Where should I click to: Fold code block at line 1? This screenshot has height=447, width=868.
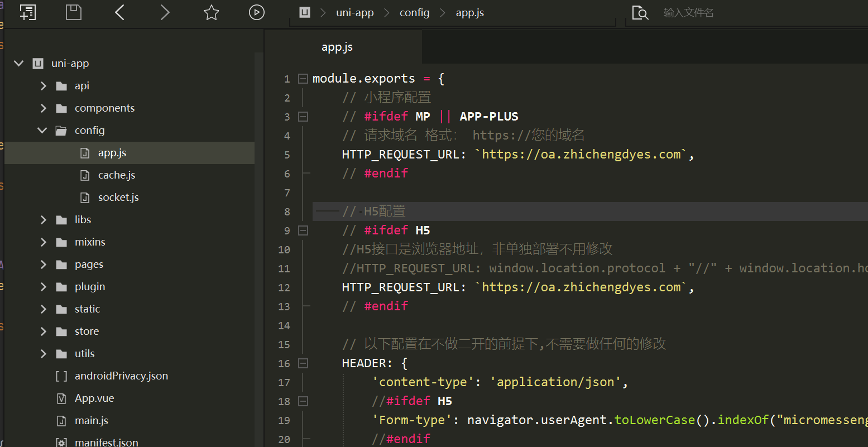click(x=303, y=79)
